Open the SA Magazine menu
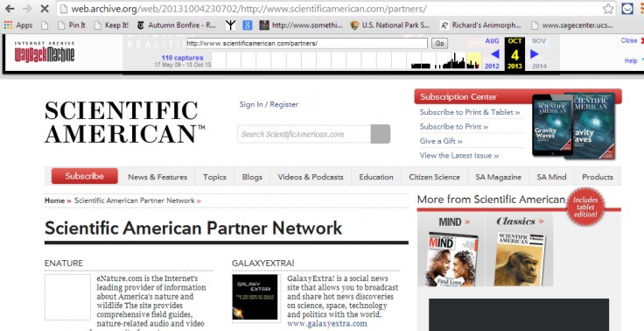Viewport: 644px width, 331px height. point(498,177)
